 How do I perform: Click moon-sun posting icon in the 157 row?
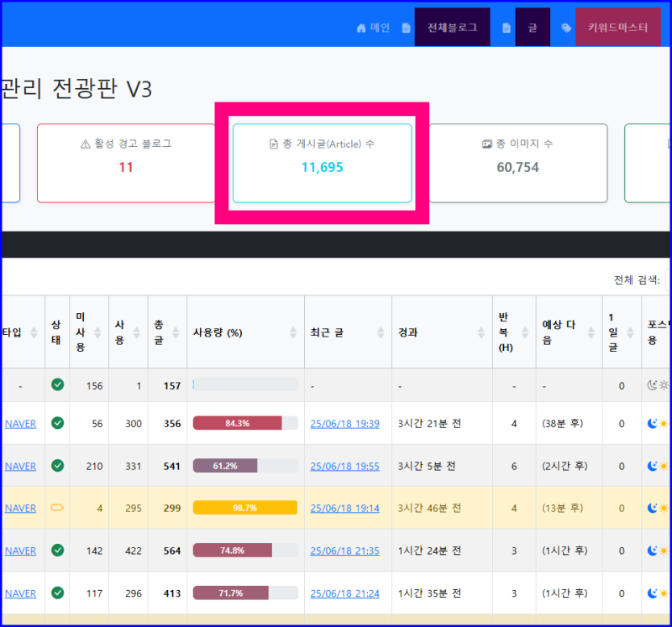[x=658, y=385]
